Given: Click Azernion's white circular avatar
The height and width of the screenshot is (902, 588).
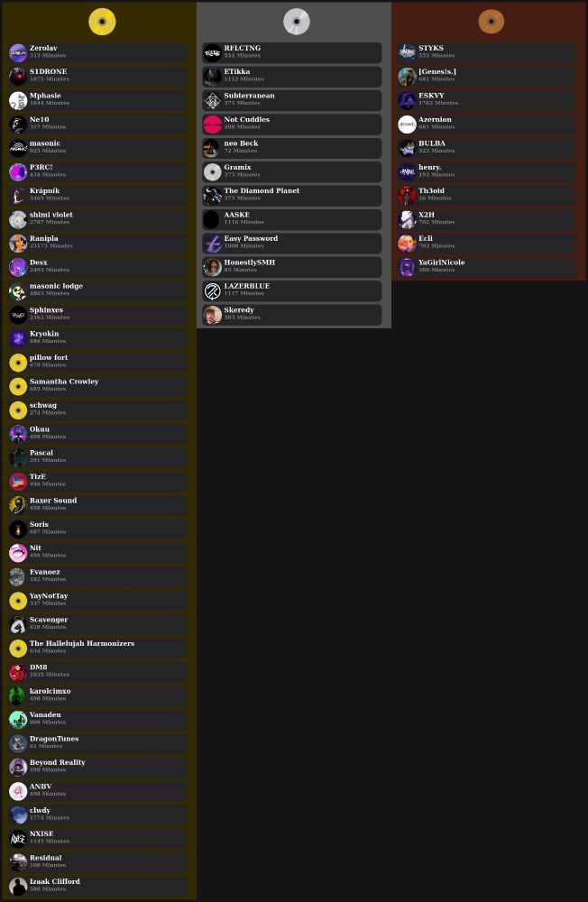Looking at the screenshot, I should pos(407,124).
